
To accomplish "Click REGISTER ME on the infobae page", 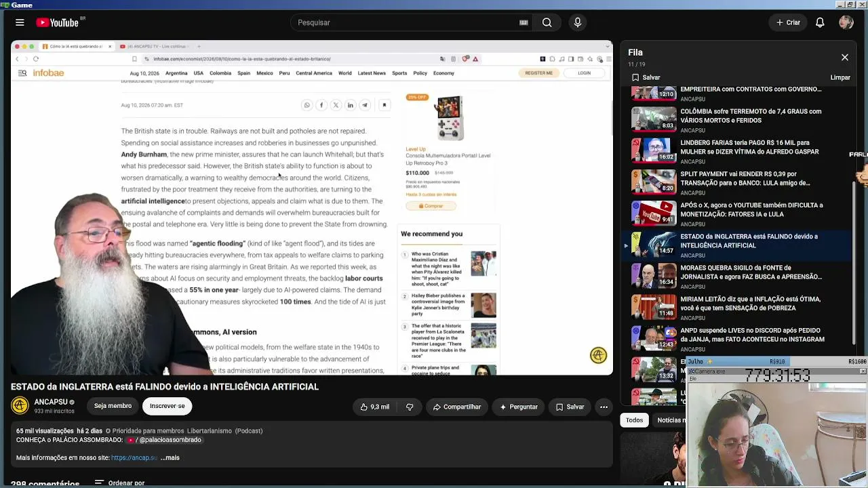I will click(x=539, y=73).
